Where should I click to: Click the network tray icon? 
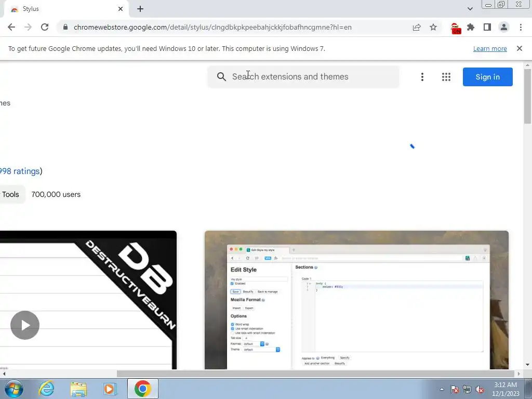coord(467,389)
